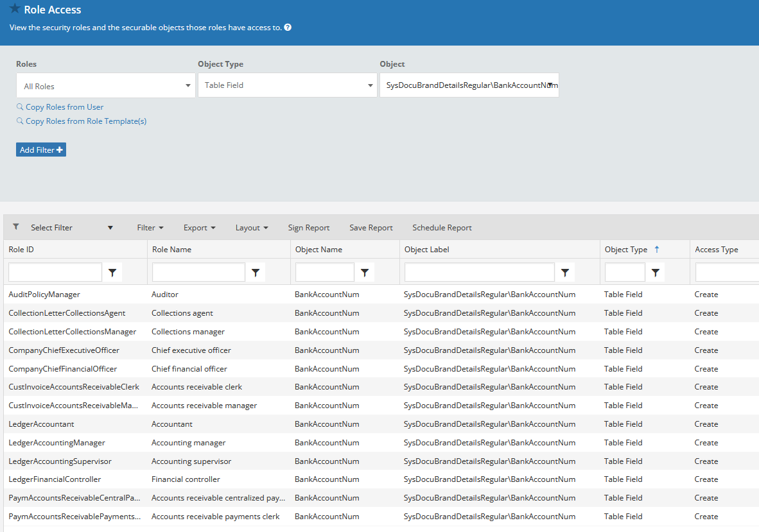Open the Export menu
The width and height of the screenshot is (759, 532).
tap(199, 228)
